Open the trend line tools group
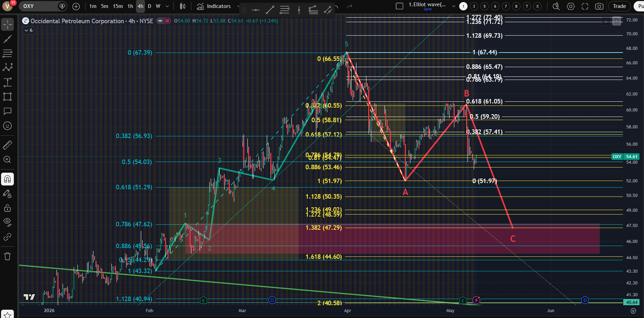 click(x=7, y=39)
